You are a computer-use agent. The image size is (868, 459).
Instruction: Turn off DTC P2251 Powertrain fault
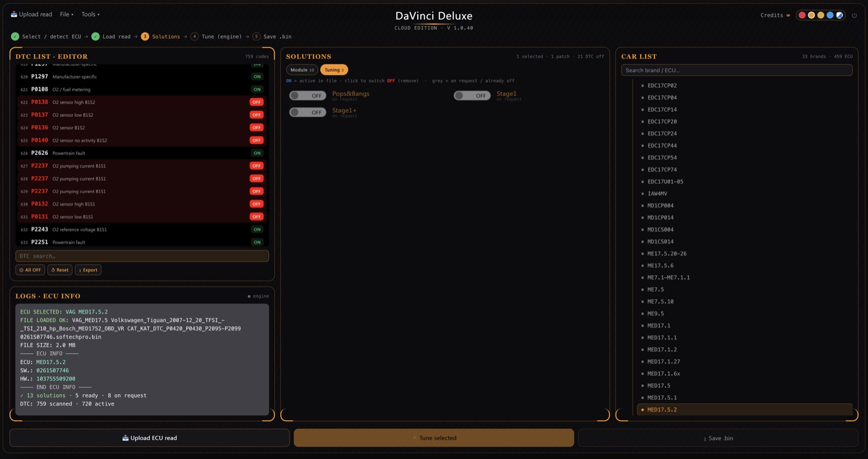(x=257, y=242)
